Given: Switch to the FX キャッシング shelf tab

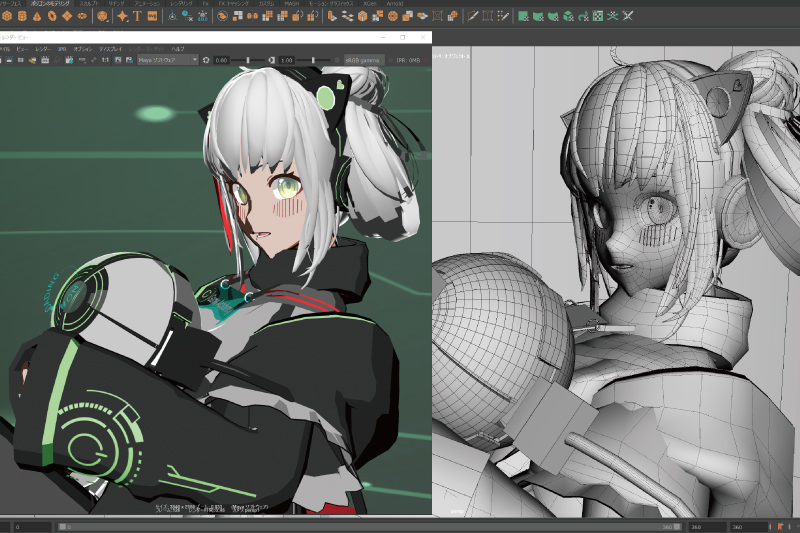Looking at the screenshot, I should [x=234, y=3].
